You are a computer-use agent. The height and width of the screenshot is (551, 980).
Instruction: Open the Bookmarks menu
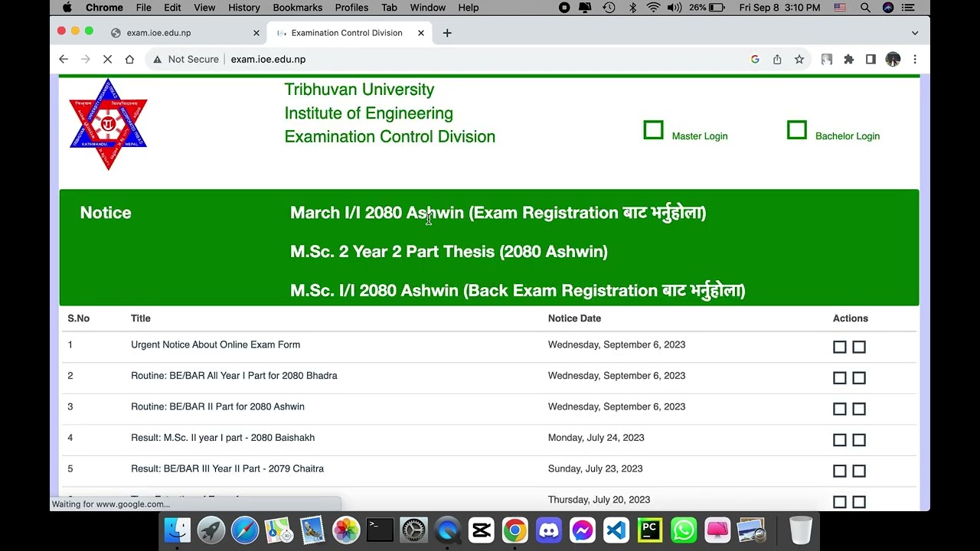point(298,8)
